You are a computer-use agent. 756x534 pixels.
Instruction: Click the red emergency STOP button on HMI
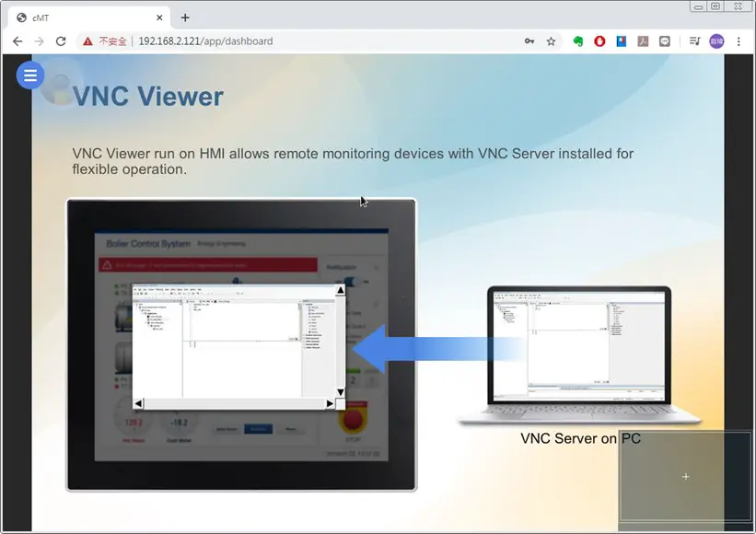(x=353, y=419)
